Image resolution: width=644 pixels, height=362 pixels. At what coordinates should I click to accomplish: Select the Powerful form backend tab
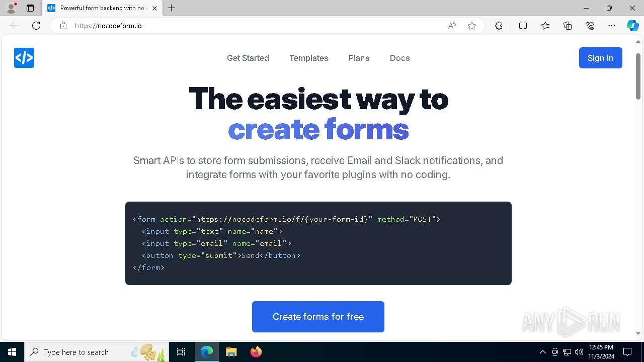[x=102, y=8]
